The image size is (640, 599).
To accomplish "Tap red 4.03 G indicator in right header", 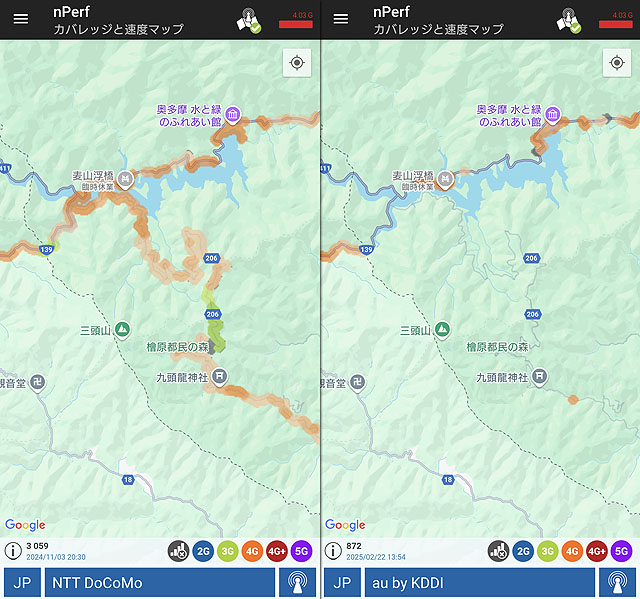I will tap(616, 20).
